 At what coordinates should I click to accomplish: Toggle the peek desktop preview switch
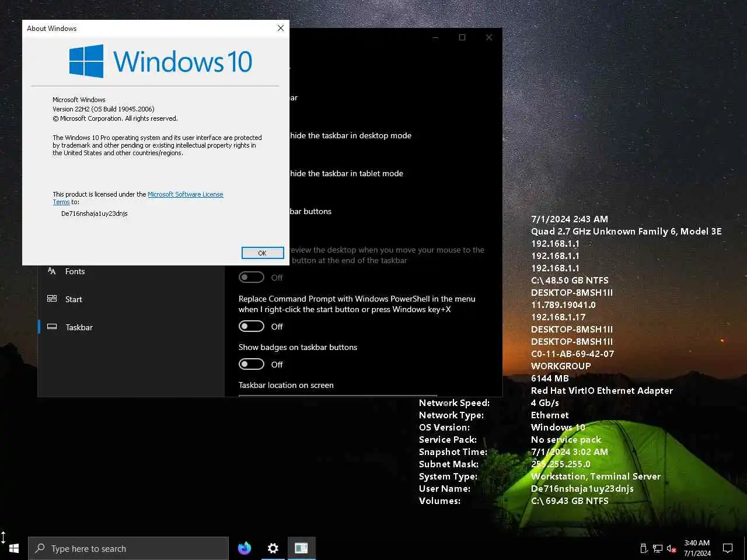[252, 277]
